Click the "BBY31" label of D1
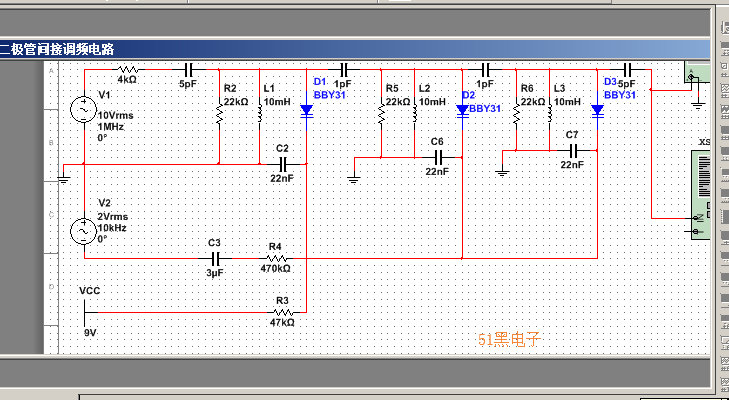729x400 pixels. 329,95
